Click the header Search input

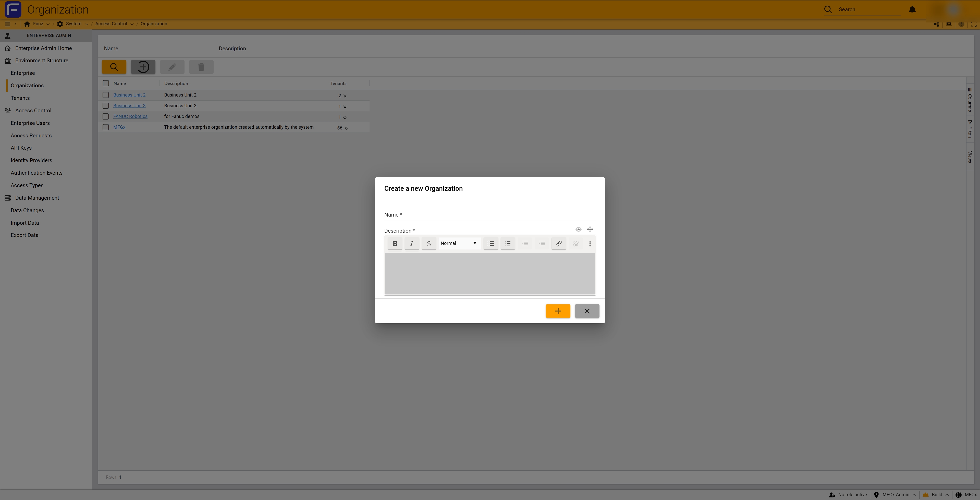pyautogui.click(x=869, y=9)
